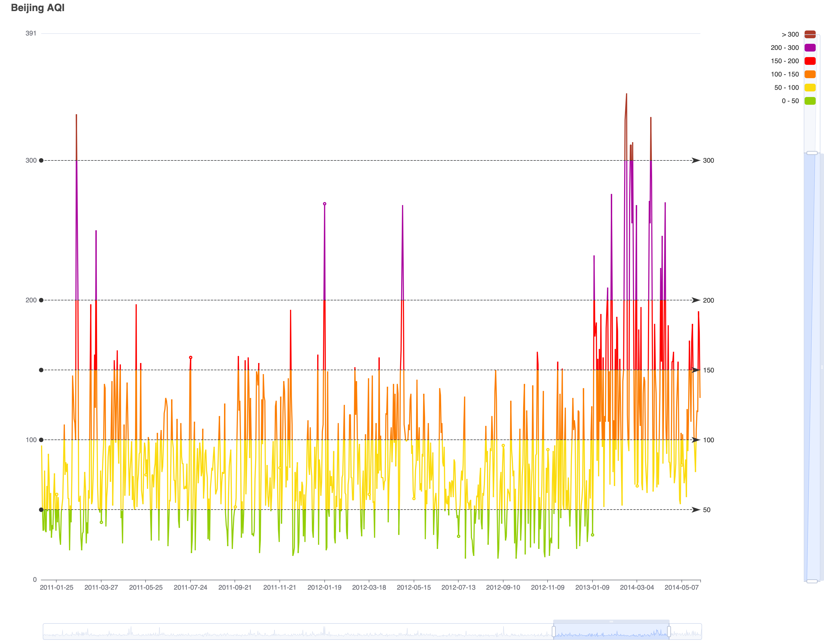Viewport: 824px width, 644px height.
Task: Click bottom handle of vertical zoom slider
Action: 812,581
